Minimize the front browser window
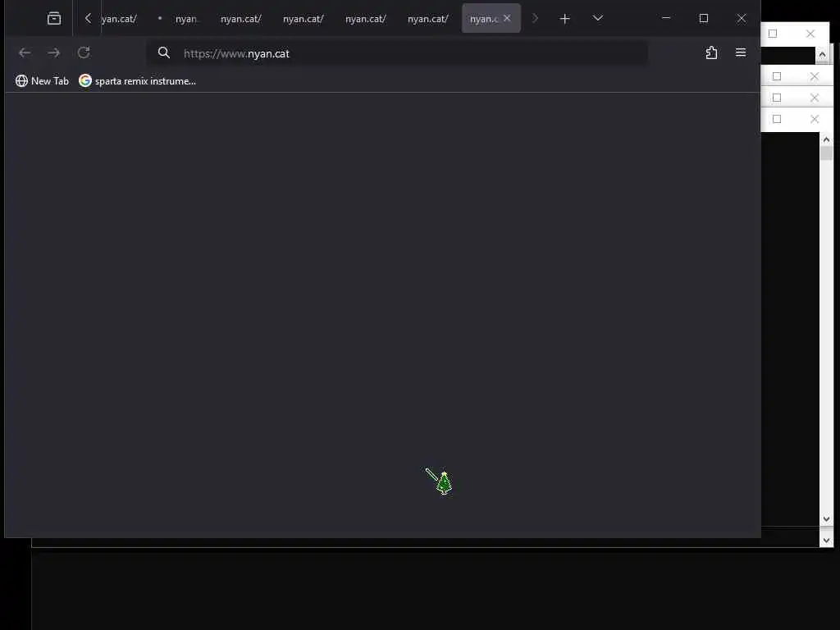Screen dimensions: 840x630 666,18
